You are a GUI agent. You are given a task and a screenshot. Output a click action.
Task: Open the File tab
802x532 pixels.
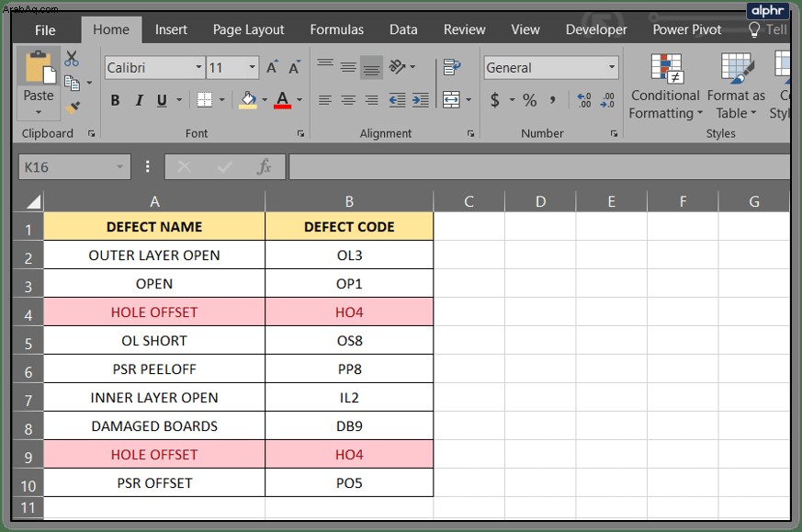coord(45,30)
